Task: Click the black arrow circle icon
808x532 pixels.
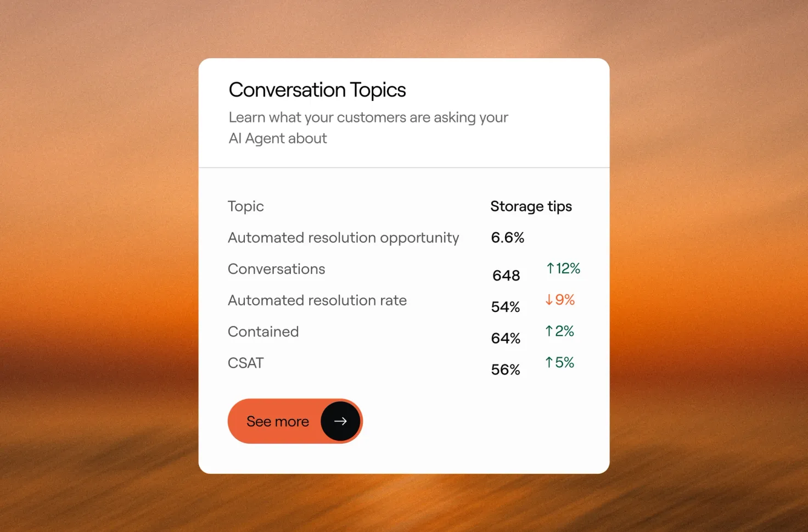Action: coord(340,421)
